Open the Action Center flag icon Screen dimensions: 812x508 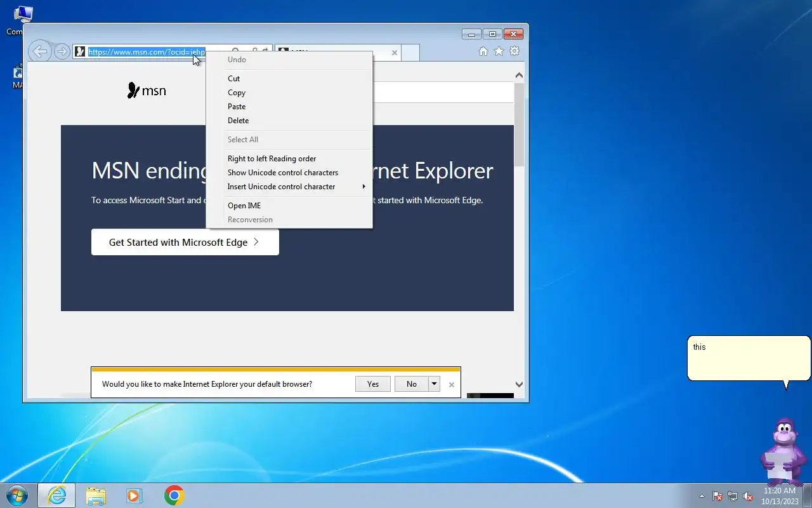pyautogui.click(x=717, y=496)
